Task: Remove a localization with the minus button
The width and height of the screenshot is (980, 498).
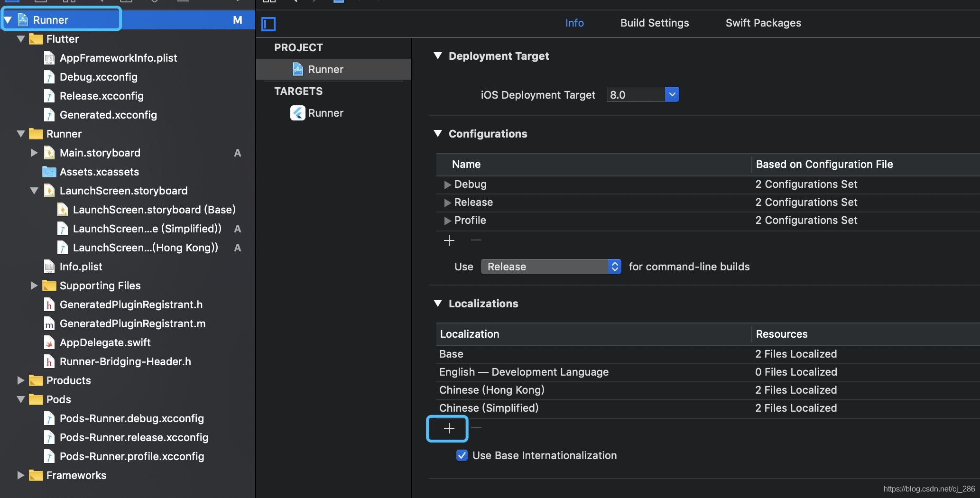Action: click(476, 428)
